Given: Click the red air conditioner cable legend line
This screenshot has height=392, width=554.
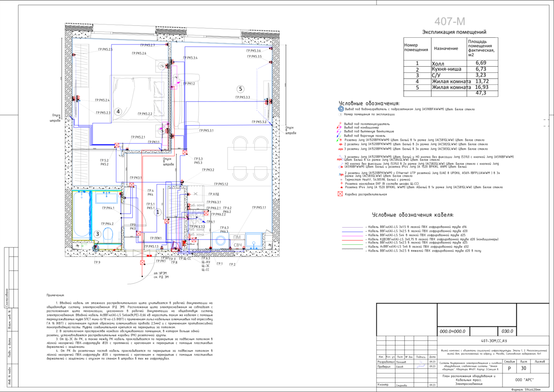Looking at the screenshot, I should click(353, 239).
